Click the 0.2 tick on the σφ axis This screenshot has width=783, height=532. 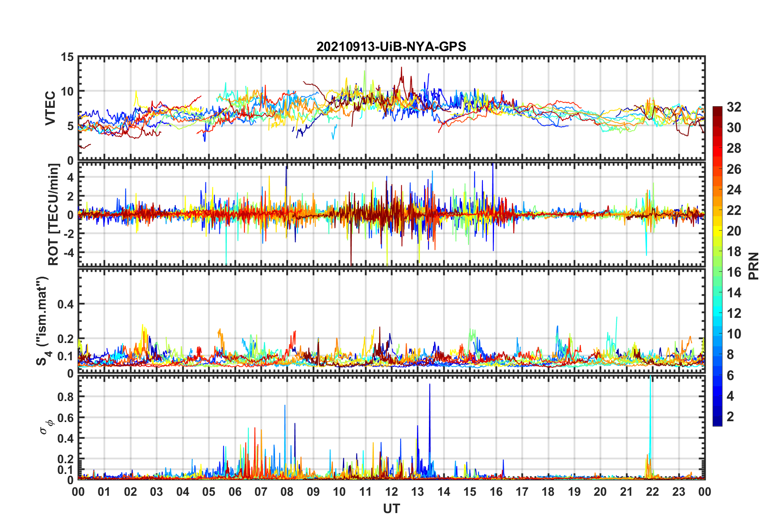point(65,459)
